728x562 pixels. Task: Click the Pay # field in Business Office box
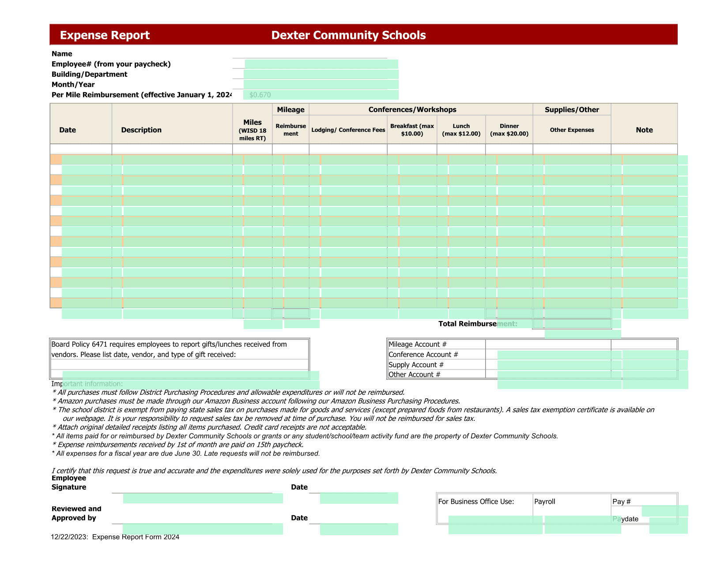pos(665,511)
